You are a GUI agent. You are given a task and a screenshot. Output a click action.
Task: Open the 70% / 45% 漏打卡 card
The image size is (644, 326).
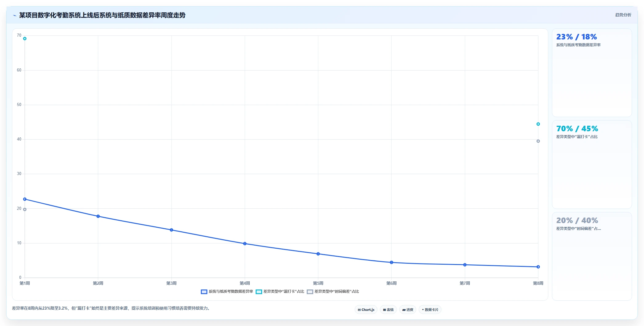pos(592,165)
